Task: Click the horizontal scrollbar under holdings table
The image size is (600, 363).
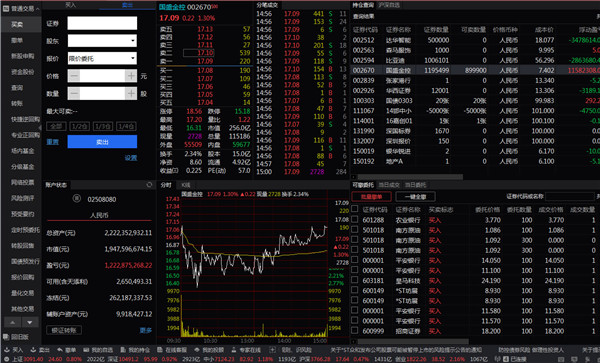Action: pos(409,177)
